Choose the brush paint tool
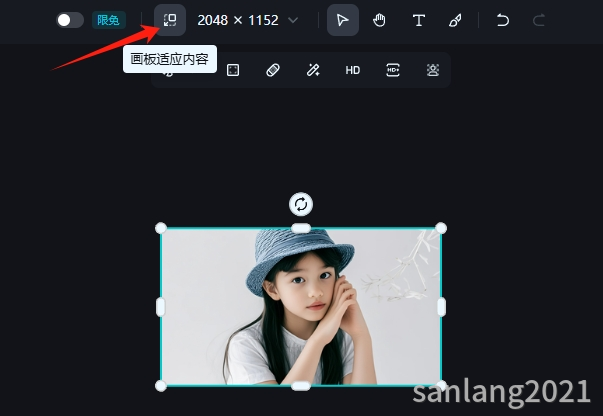Image resolution: width=603 pixels, height=416 pixels. click(x=455, y=20)
